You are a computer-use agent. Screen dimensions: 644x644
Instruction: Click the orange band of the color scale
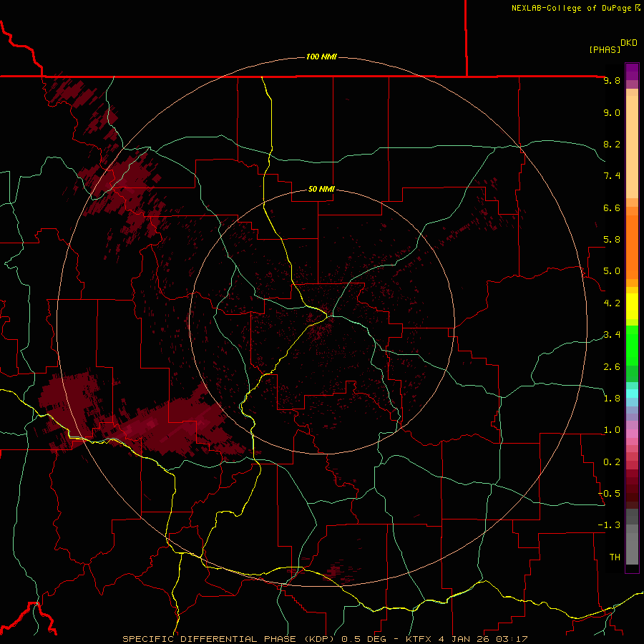(632, 247)
